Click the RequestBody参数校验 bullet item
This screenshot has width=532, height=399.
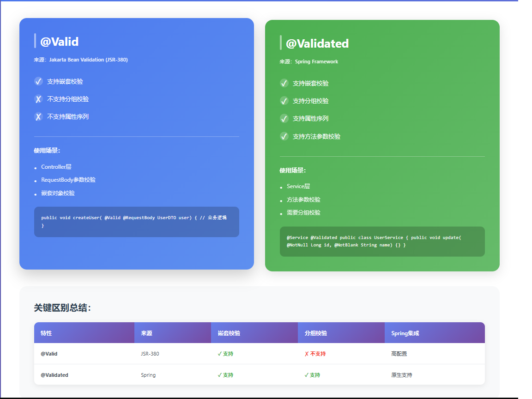tap(68, 180)
